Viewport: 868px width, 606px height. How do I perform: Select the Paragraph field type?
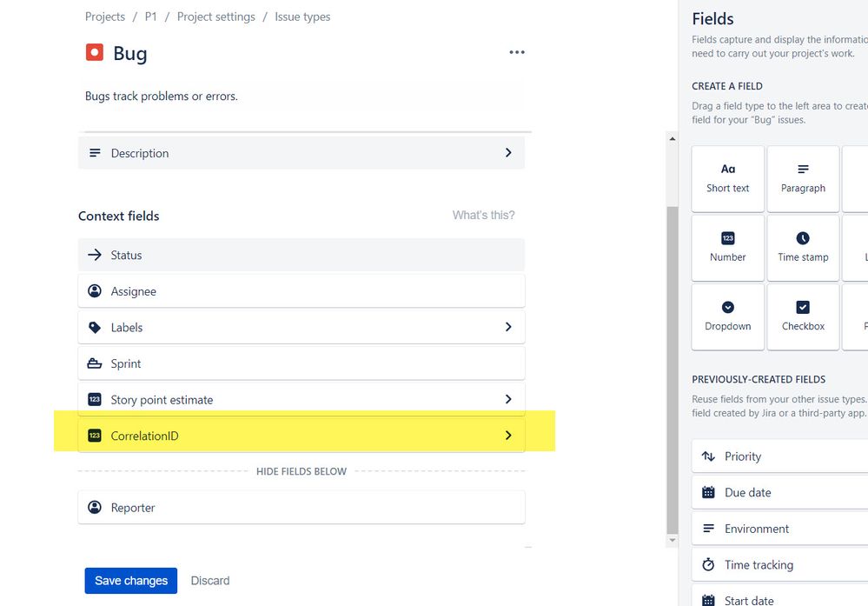coord(803,179)
